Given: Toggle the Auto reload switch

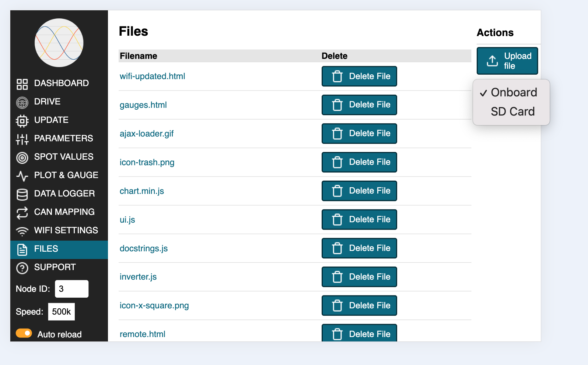Looking at the screenshot, I should pyautogui.click(x=24, y=333).
